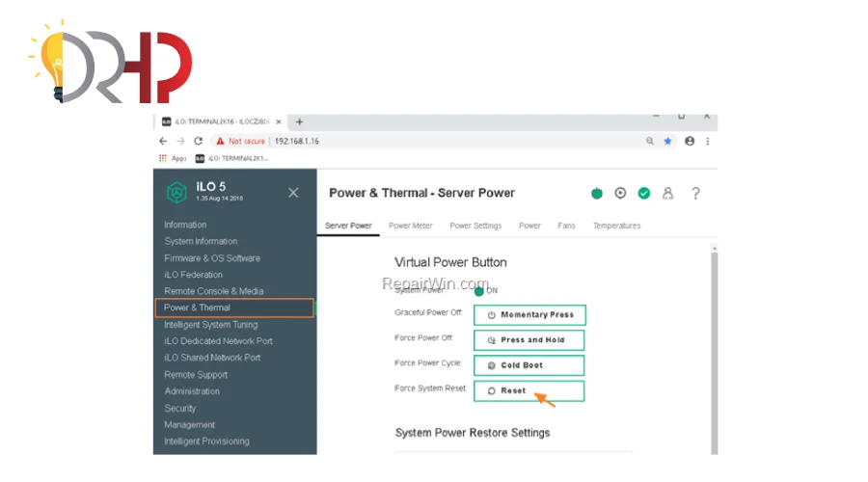Viewport: 868px width, 482px height.
Task: Open iLO Dedicated Network Port in sidebar
Action: (218, 341)
